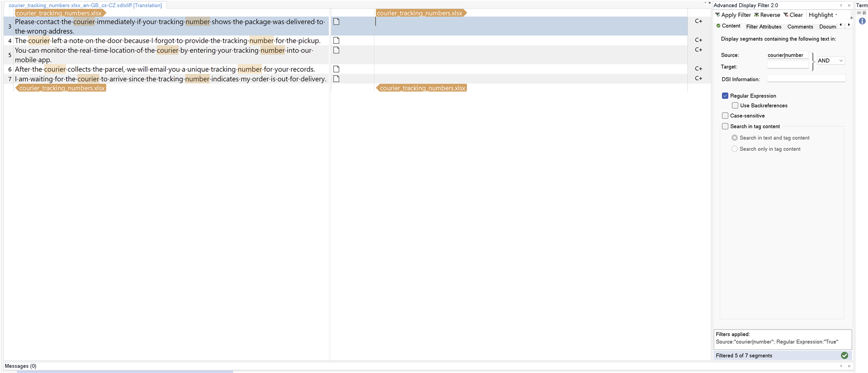868x373 pixels.
Task: Click bottom source courier_tracking_numbers.xlsx closing tag
Action: point(60,88)
